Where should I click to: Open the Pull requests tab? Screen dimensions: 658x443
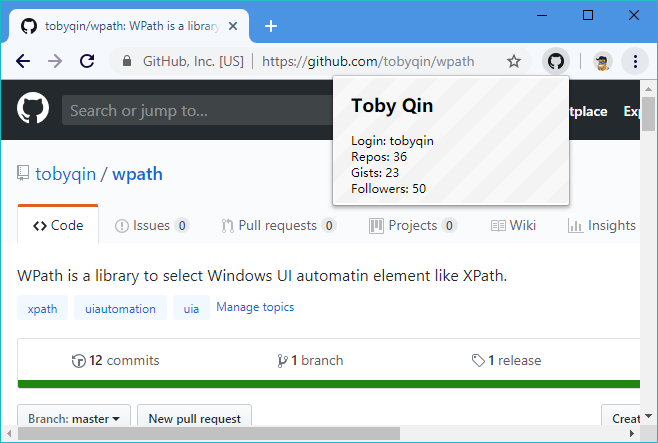(278, 225)
